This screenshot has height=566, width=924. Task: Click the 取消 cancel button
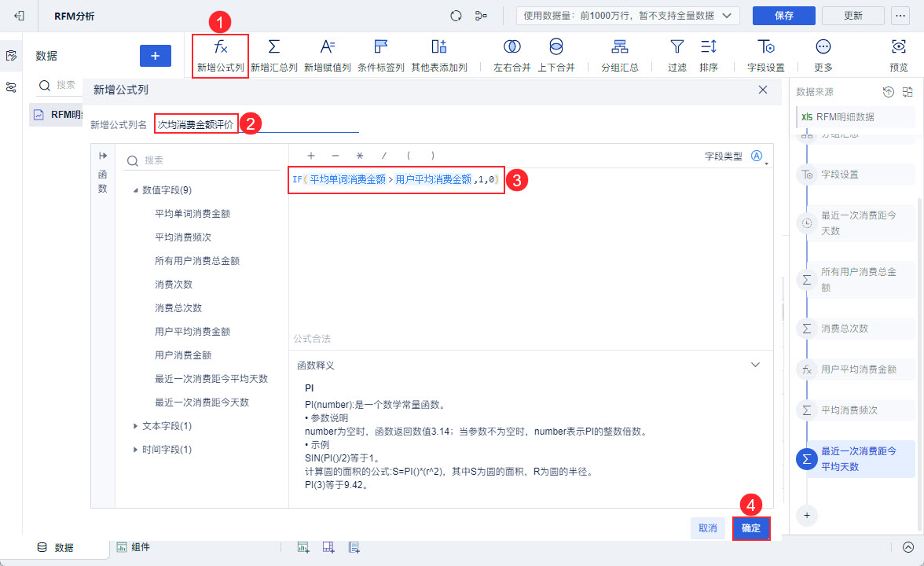click(x=707, y=528)
